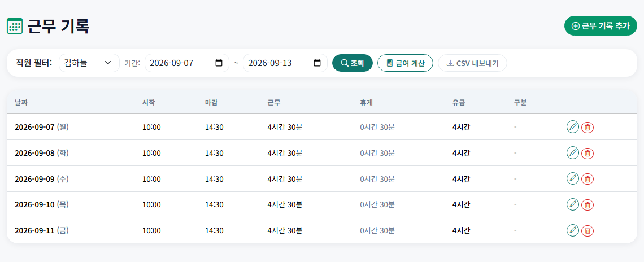Click paid 4시간 in 2026-09-11 row
This screenshot has width=644, height=262.
(x=461, y=230)
